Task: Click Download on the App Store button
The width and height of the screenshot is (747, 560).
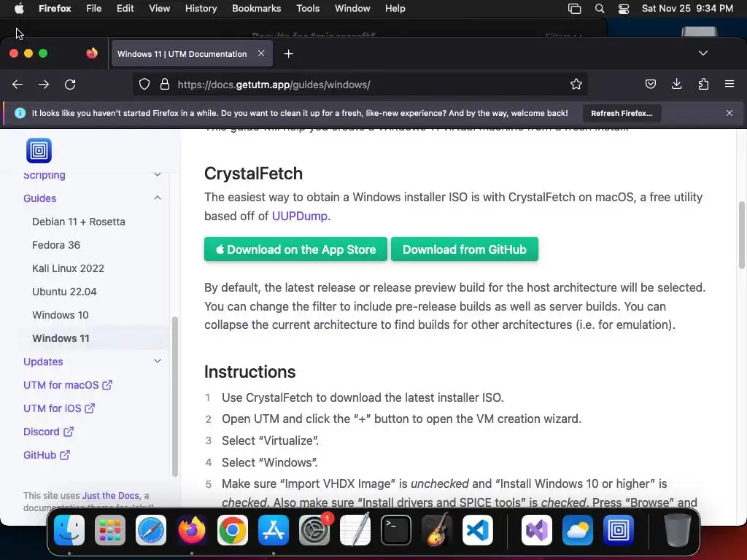Action: pyautogui.click(x=296, y=249)
